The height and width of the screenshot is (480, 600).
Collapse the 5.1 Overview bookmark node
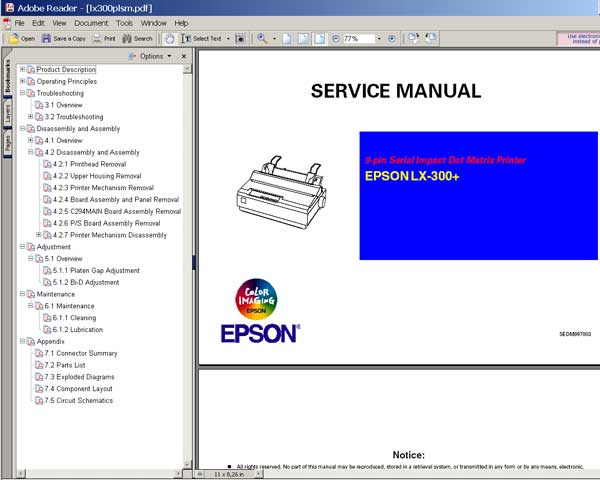point(30,258)
